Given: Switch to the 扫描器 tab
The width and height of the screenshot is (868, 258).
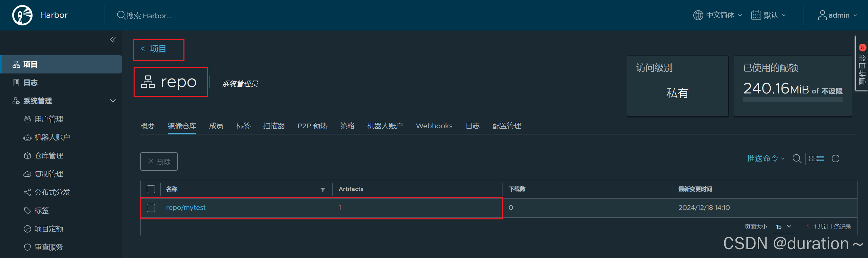Looking at the screenshot, I should coord(274,126).
